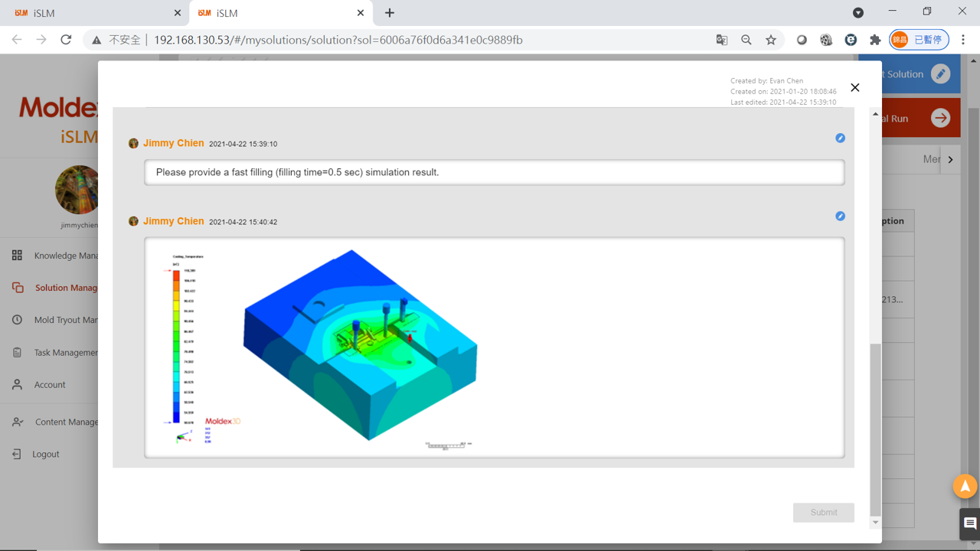Click the translate page icon
This screenshot has width=980, height=551.
click(x=721, y=40)
